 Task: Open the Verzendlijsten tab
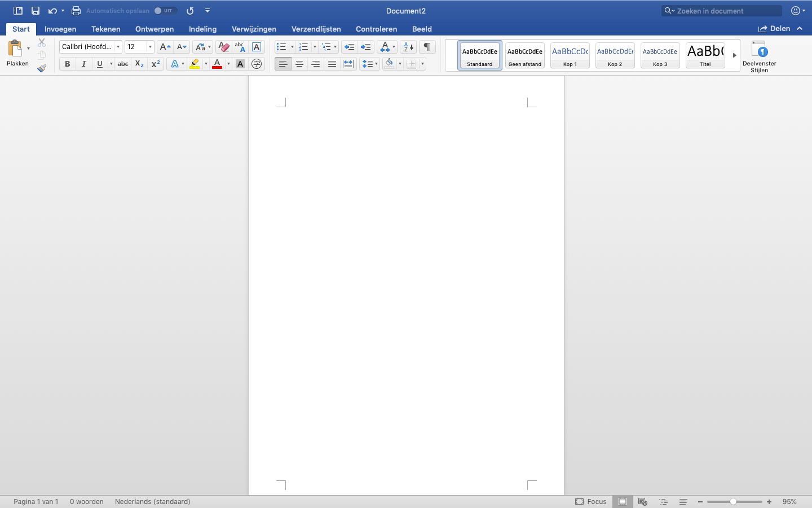[x=316, y=29]
